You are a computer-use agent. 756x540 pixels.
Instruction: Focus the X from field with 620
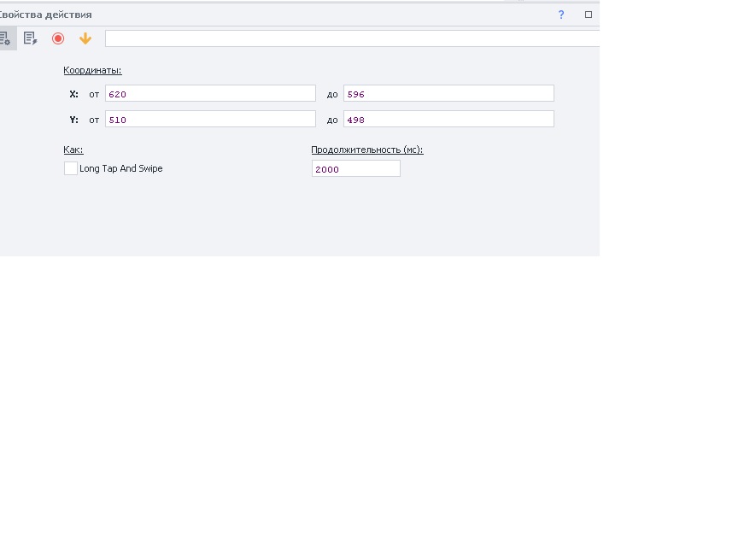coord(210,93)
